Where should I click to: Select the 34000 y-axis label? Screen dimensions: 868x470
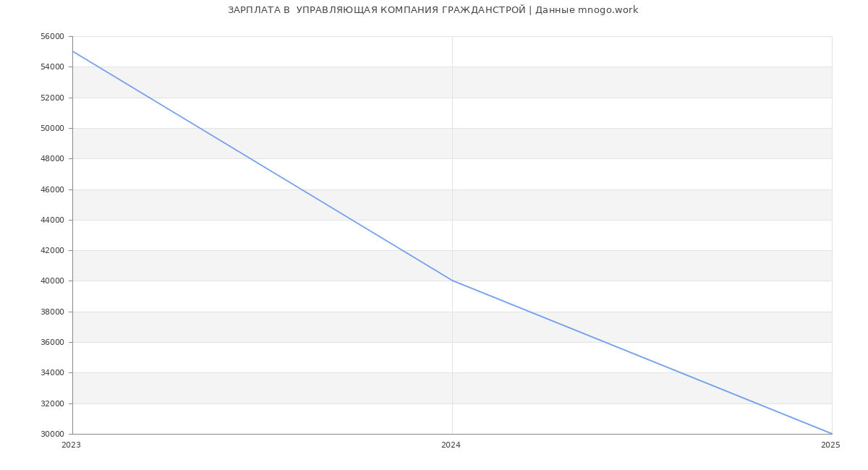pos(54,372)
